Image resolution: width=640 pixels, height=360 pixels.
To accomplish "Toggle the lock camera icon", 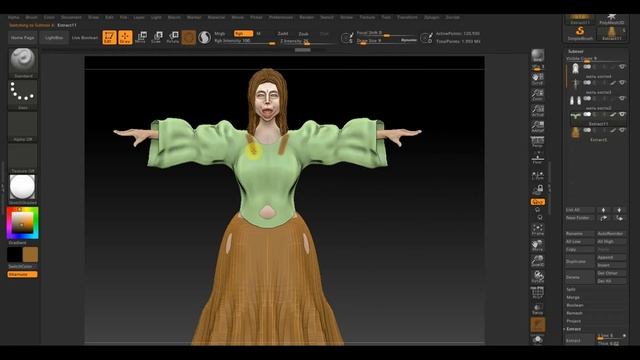I will pyautogui.click(x=538, y=189).
